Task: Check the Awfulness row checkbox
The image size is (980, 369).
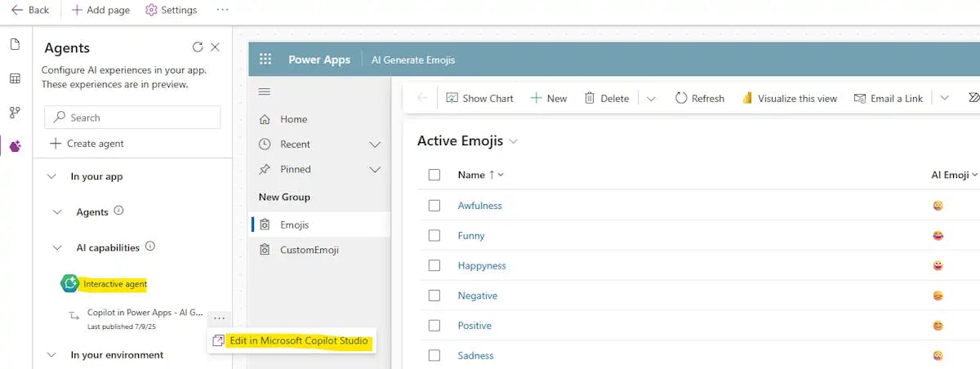Action: [x=434, y=206]
